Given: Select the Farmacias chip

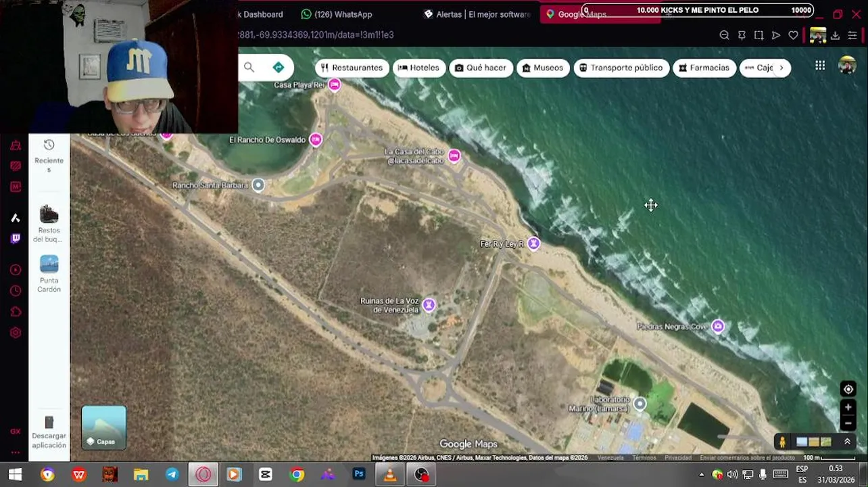Looking at the screenshot, I should (704, 68).
